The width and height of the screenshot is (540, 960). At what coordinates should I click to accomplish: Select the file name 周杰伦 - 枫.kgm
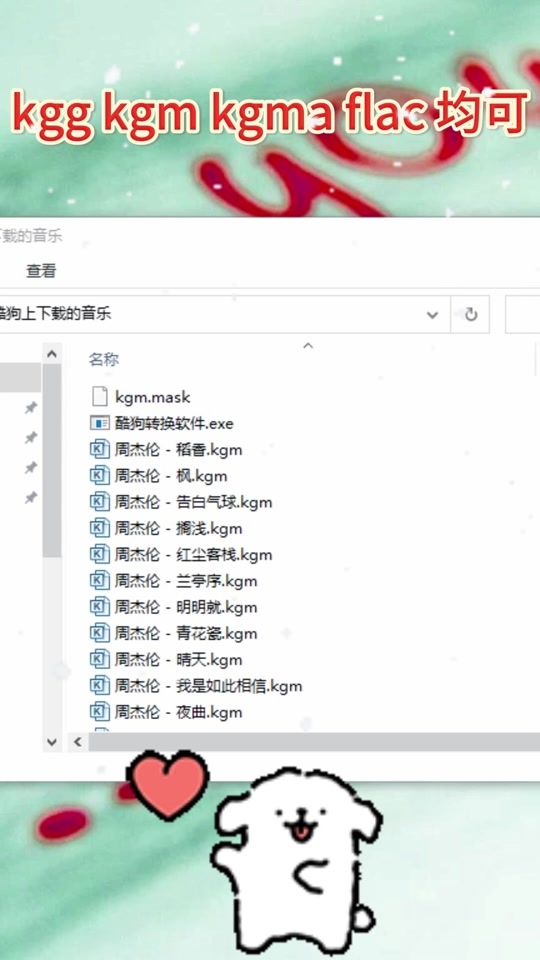[x=171, y=476]
